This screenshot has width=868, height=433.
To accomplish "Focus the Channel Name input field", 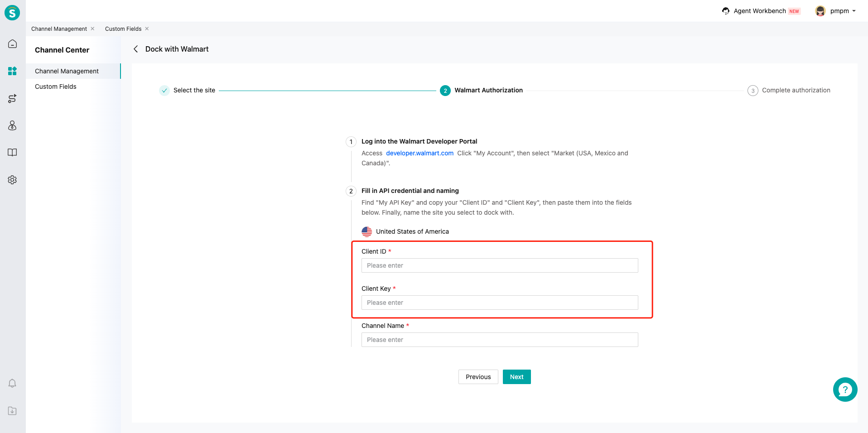I will click(x=500, y=340).
